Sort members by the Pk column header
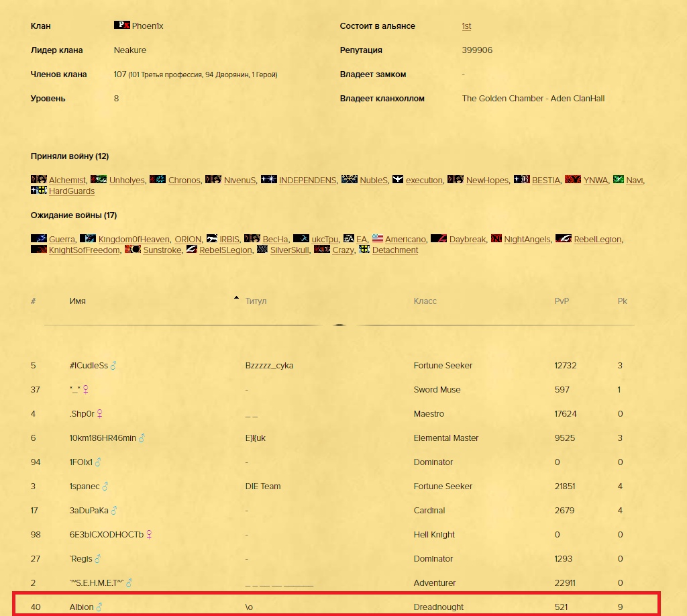Image resolution: width=687 pixels, height=616 pixels. [622, 301]
